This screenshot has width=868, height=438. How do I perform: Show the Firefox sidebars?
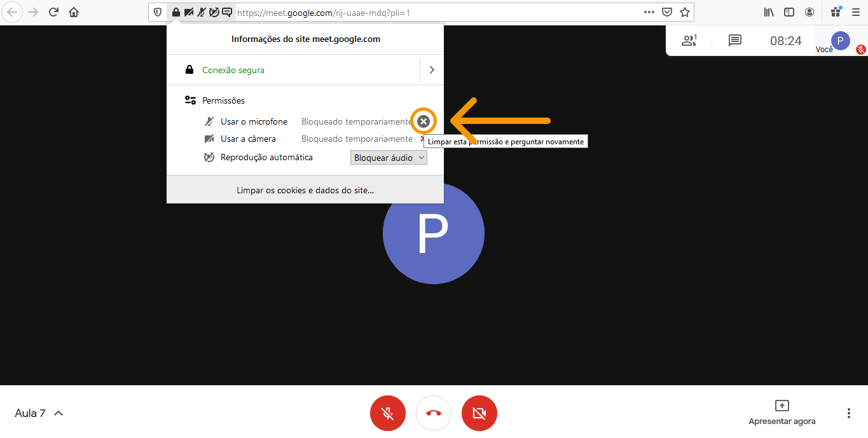[789, 12]
